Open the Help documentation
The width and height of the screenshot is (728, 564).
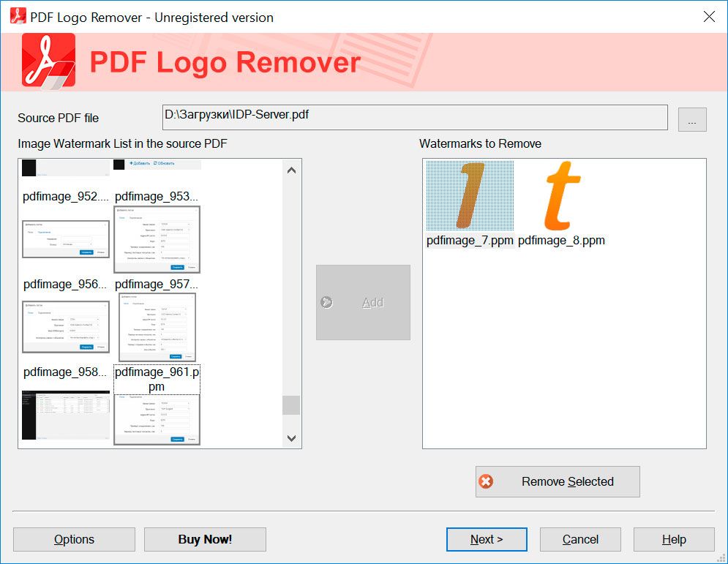674,539
